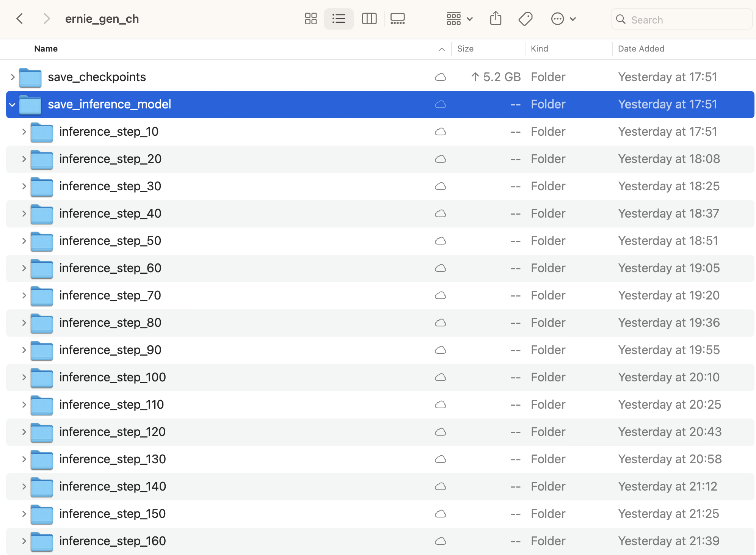Select list view mode
Viewport: 756px width, 555px height.
click(x=339, y=19)
